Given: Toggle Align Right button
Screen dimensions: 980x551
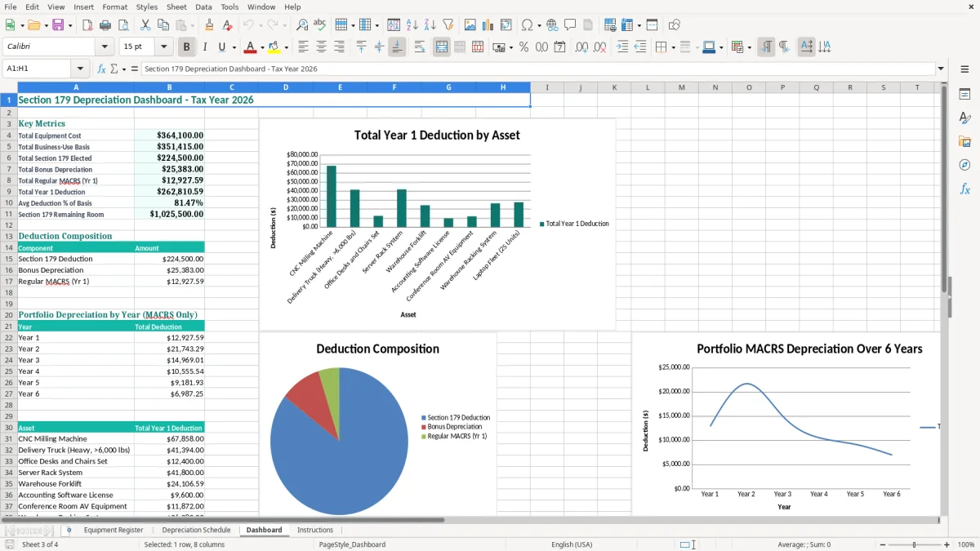Looking at the screenshot, I should (339, 47).
